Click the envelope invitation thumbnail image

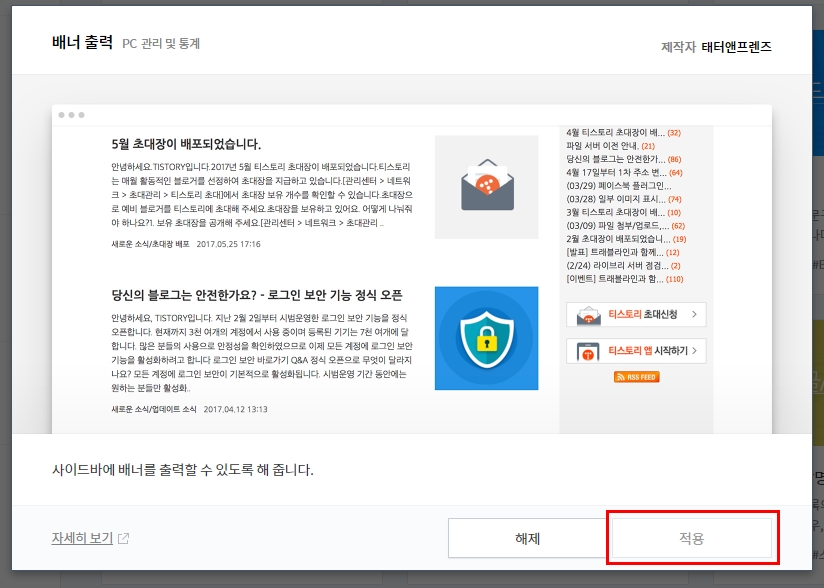click(486, 187)
